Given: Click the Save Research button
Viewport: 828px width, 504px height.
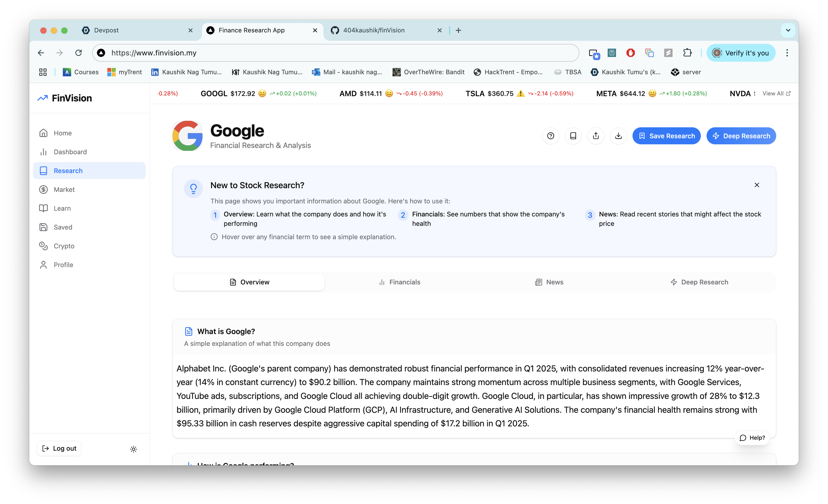Looking at the screenshot, I should coord(666,136).
